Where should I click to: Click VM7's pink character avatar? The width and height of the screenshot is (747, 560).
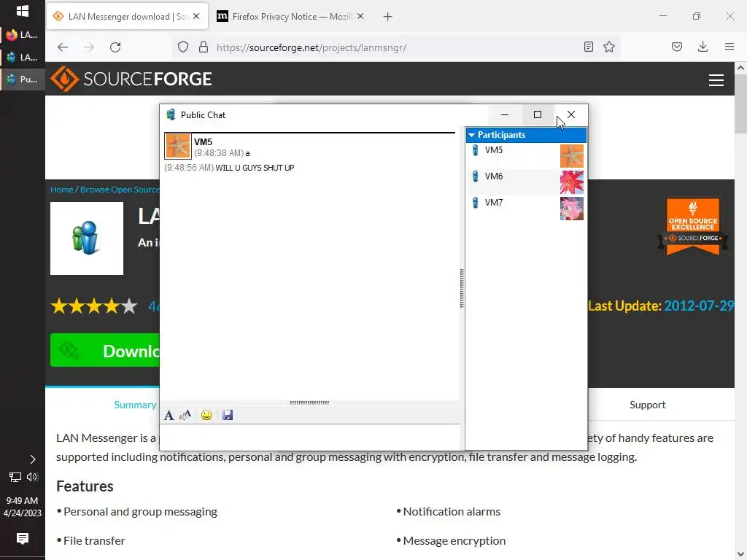(x=572, y=208)
